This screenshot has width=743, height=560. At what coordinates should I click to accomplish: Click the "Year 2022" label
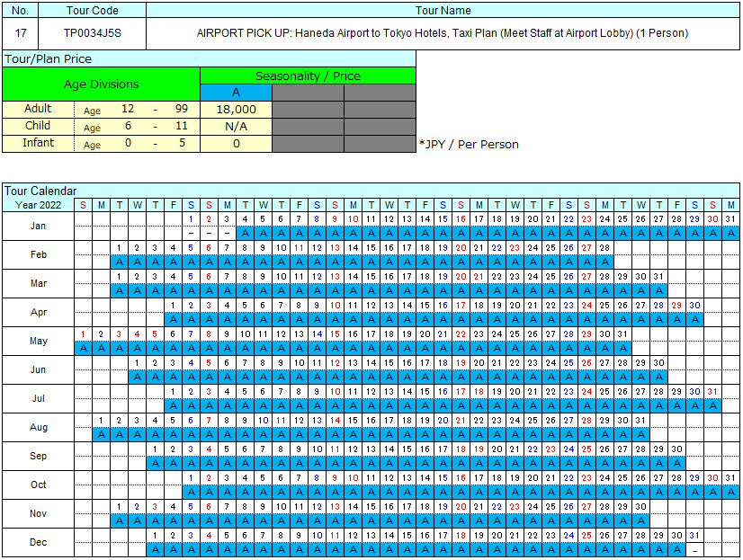(38, 205)
